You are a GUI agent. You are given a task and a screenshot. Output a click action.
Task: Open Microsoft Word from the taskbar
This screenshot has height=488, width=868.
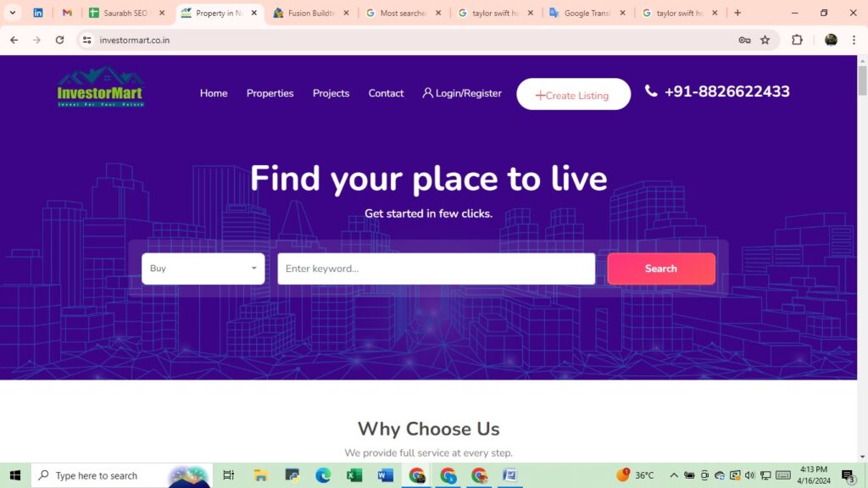pos(386,475)
